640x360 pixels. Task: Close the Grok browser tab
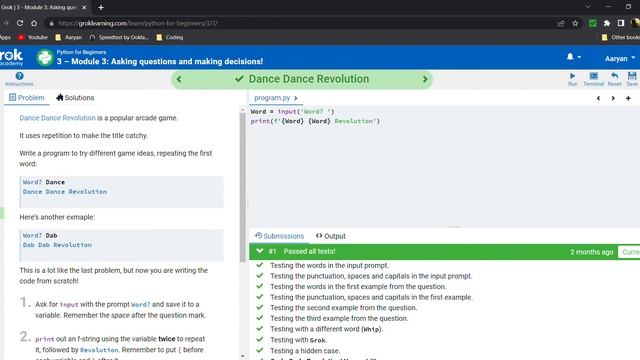[x=84, y=7]
